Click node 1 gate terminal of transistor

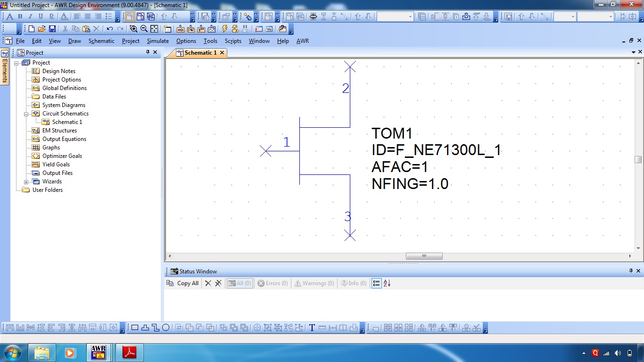(266, 151)
